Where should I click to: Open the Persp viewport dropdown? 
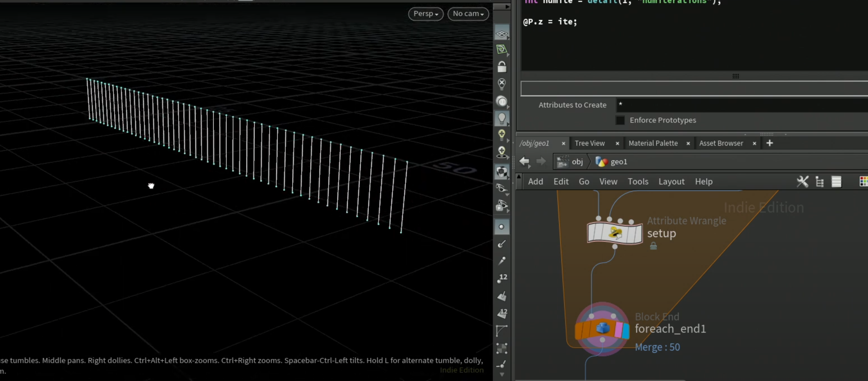point(426,14)
